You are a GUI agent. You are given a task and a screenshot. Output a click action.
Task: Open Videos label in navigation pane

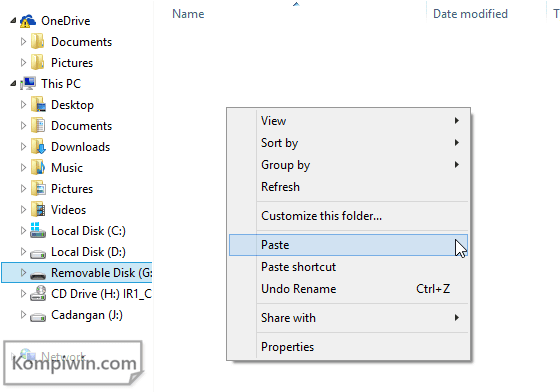point(68,210)
